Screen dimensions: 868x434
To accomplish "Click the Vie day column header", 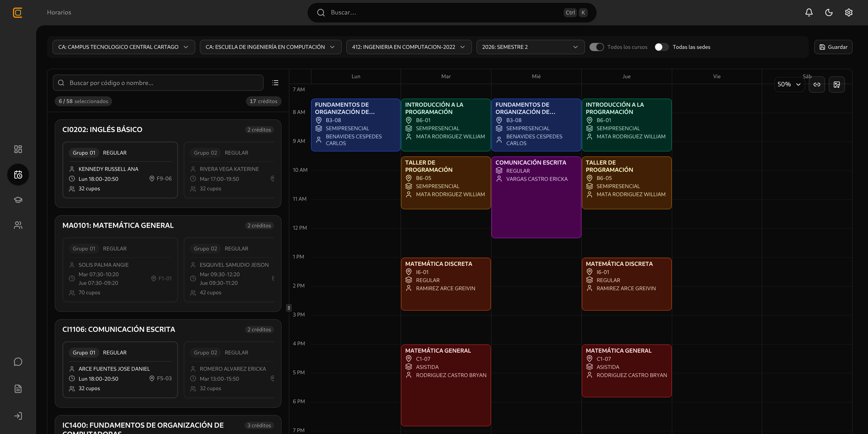I will tap(717, 76).
